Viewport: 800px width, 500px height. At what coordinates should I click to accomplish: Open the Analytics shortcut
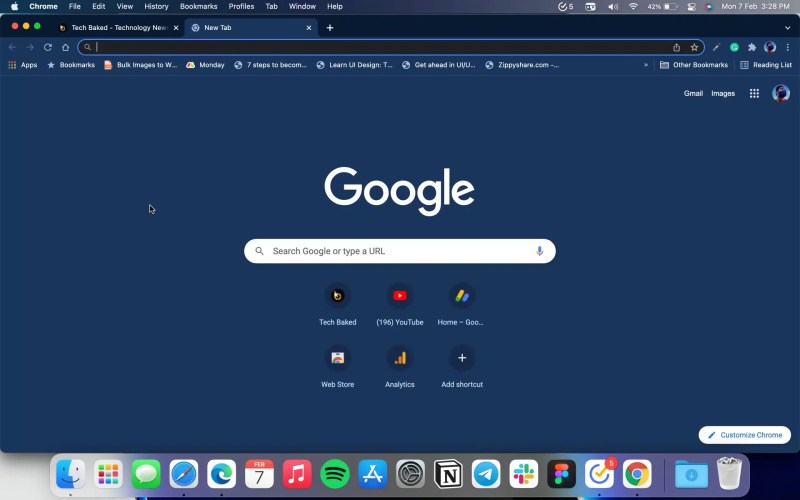coord(399,367)
